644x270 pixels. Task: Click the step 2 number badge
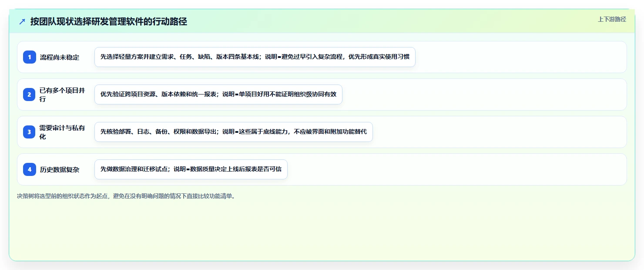(x=30, y=94)
